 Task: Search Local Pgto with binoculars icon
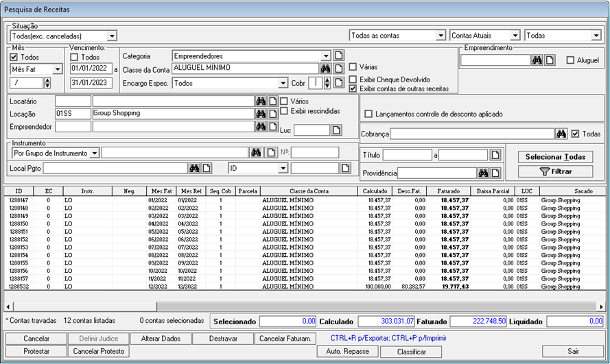[194, 168]
